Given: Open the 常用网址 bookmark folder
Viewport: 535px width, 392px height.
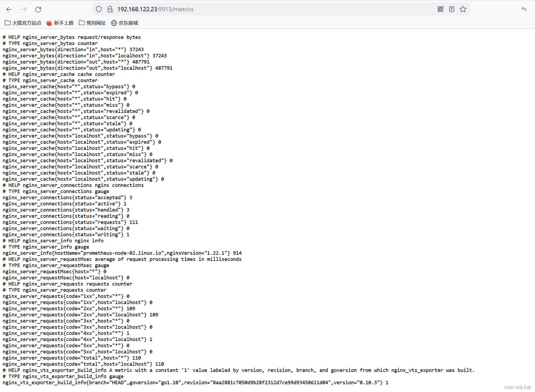Looking at the screenshot, I should (x=92, y=23).
